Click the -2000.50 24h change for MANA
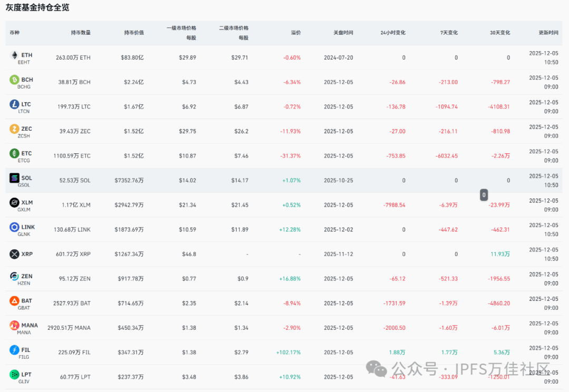 394,328
